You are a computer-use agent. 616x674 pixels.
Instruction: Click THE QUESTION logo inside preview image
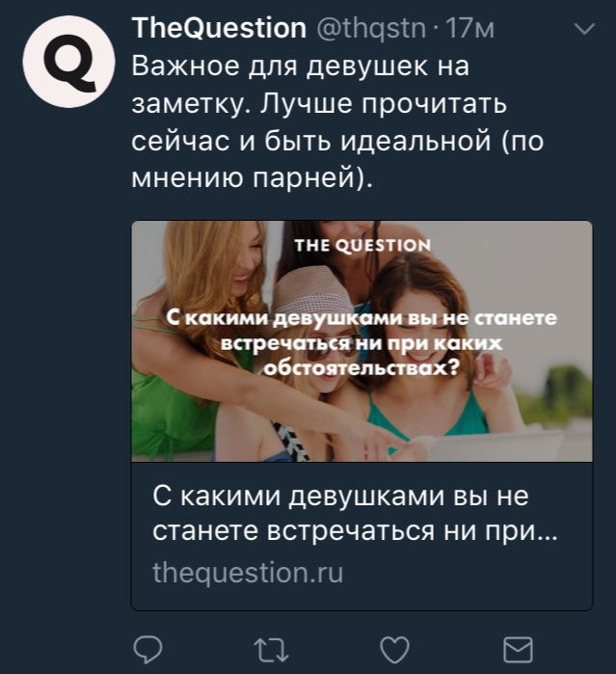(x=362, y=246)
